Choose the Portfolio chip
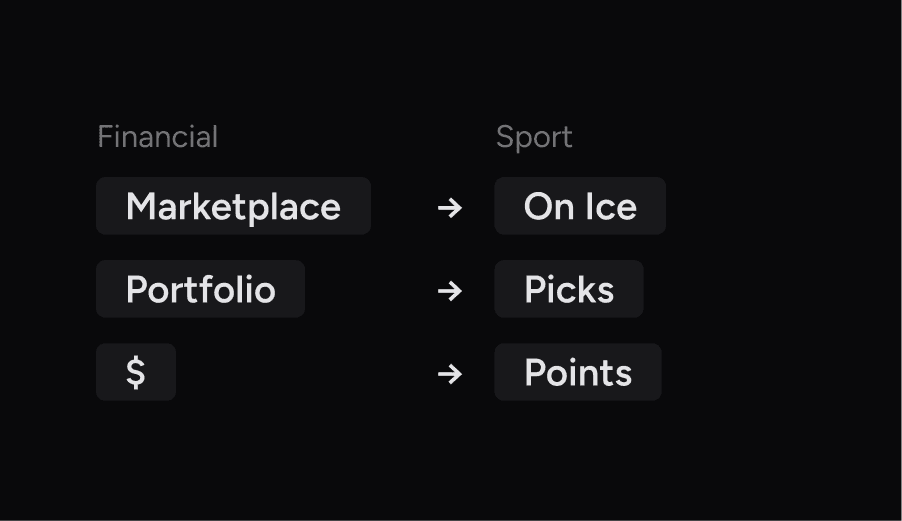The height and width of the screenshot is (521, 902). [x=200, y=289]
